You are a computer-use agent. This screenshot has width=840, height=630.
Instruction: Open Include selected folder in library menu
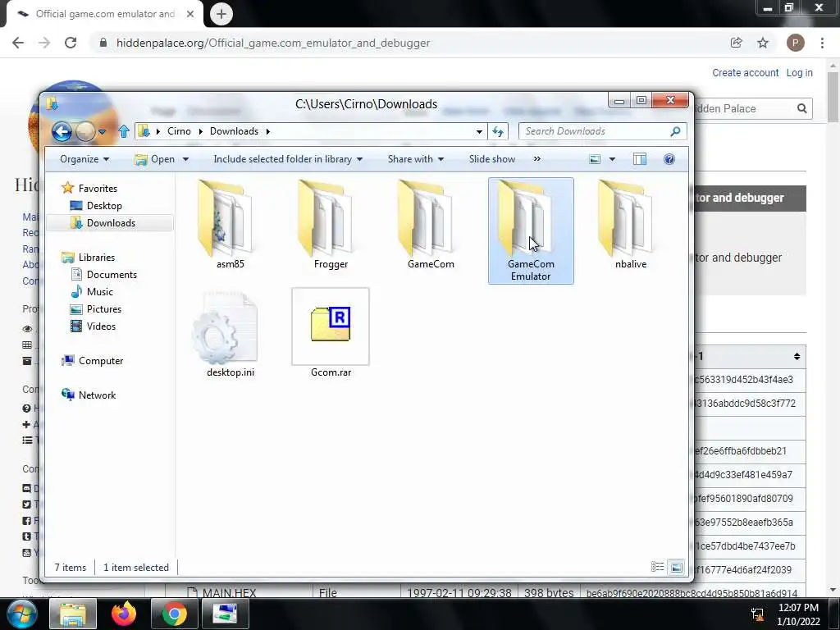pos(288,159)
